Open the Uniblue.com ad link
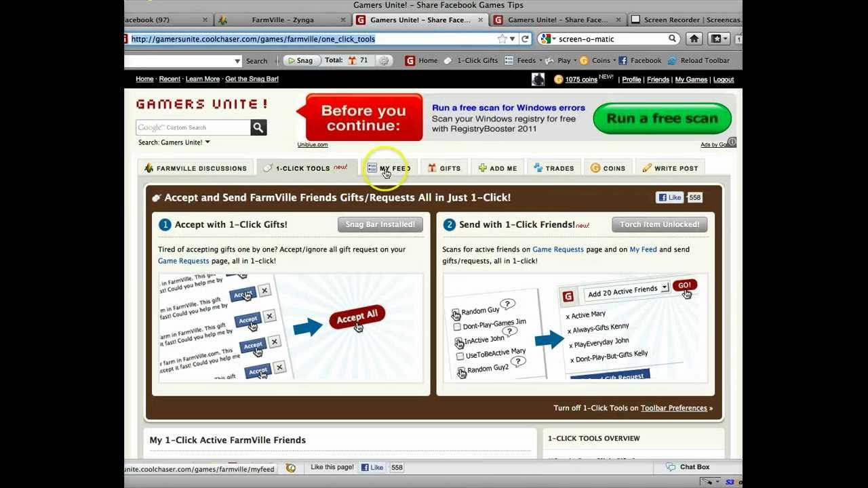The height and width of the screenshot is (488, 868). coord(313,144)
